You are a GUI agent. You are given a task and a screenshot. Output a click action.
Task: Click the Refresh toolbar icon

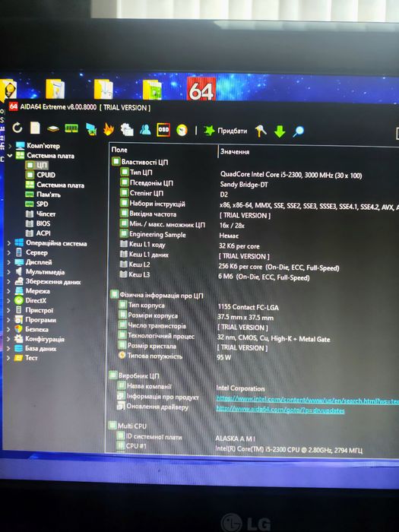pyautogui.click(x=17, y=128)
